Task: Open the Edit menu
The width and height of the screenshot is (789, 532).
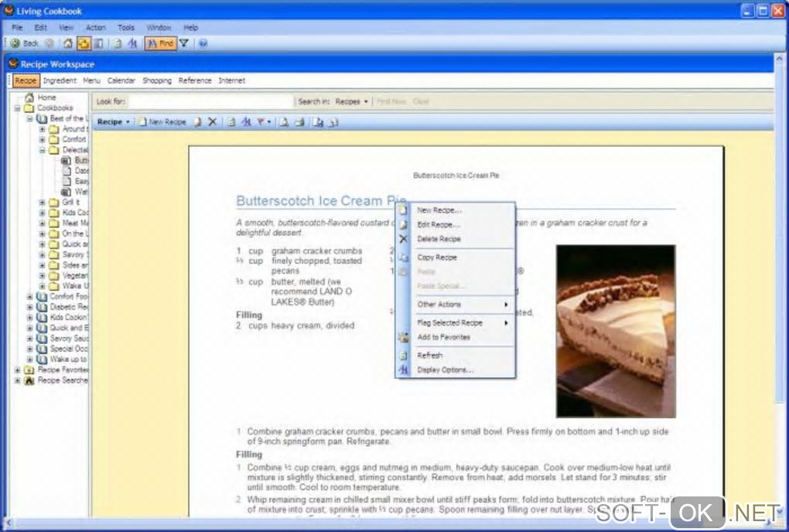Action: point(40,28)
